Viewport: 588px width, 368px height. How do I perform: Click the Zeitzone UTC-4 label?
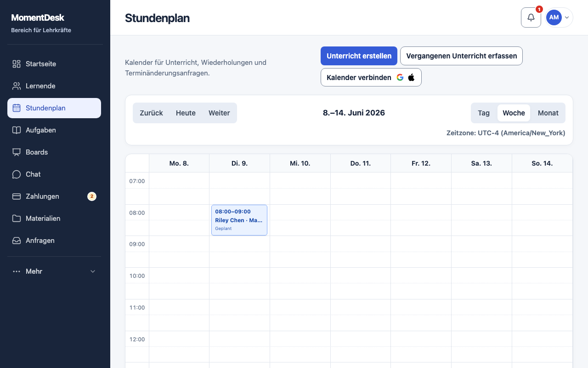coord(506,133)
